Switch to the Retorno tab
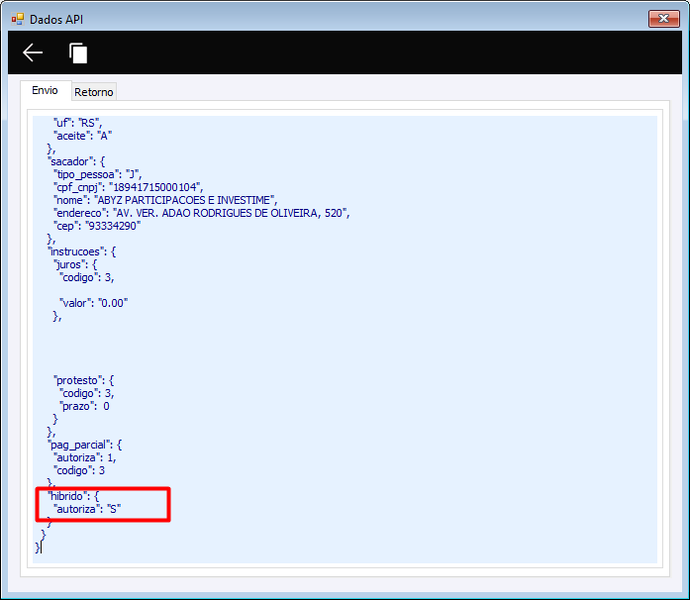 tap(94, 92)
